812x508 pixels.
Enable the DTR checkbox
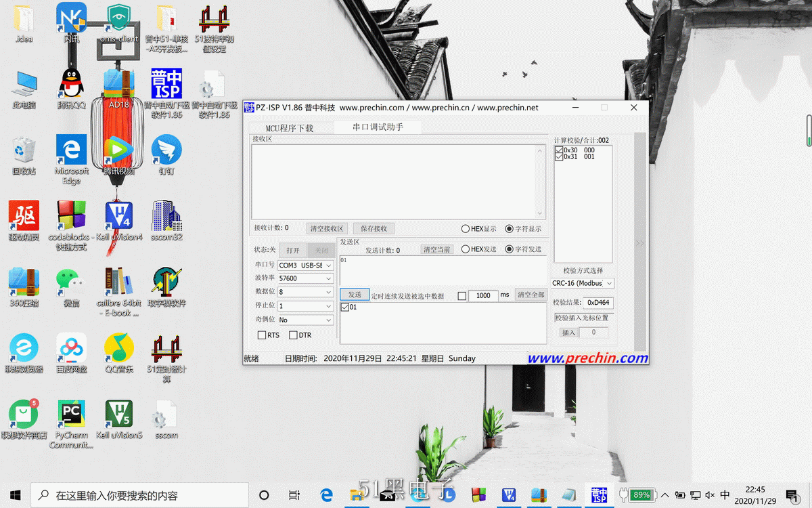[293, 335]
